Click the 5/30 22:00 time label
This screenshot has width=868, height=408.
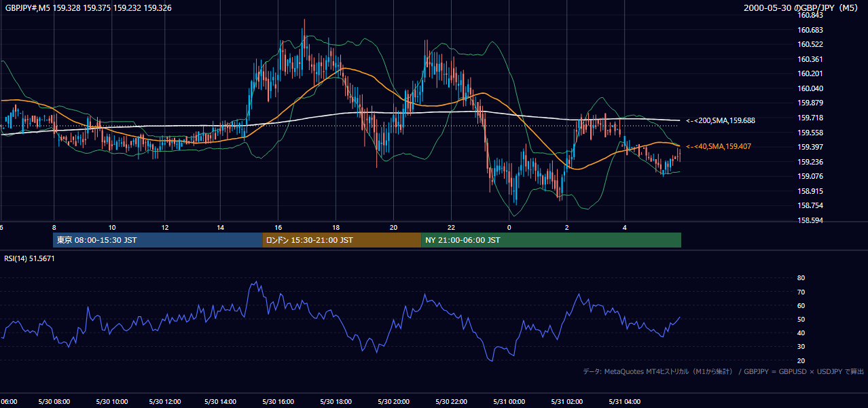point(451,402)
